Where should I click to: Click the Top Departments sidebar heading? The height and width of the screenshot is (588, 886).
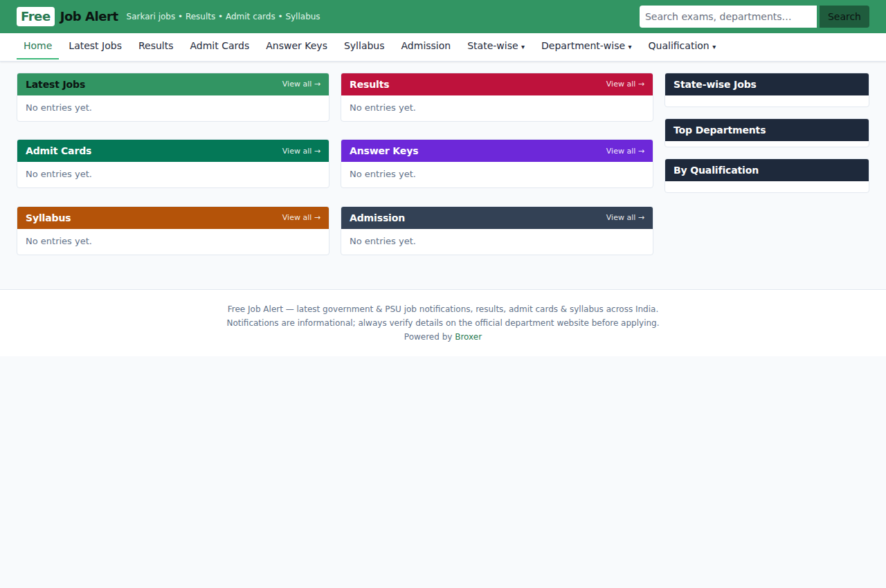[x=719, y=130]
